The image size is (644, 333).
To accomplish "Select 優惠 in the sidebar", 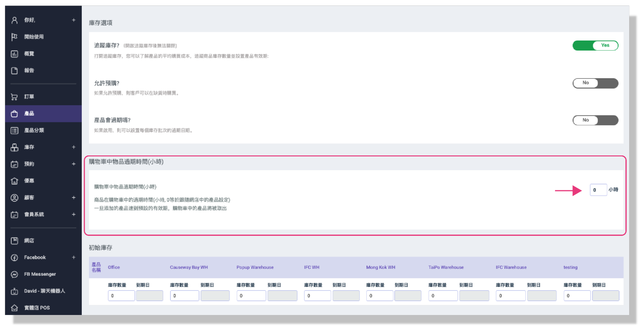I will pyautogui.click(x=43, y=181).
